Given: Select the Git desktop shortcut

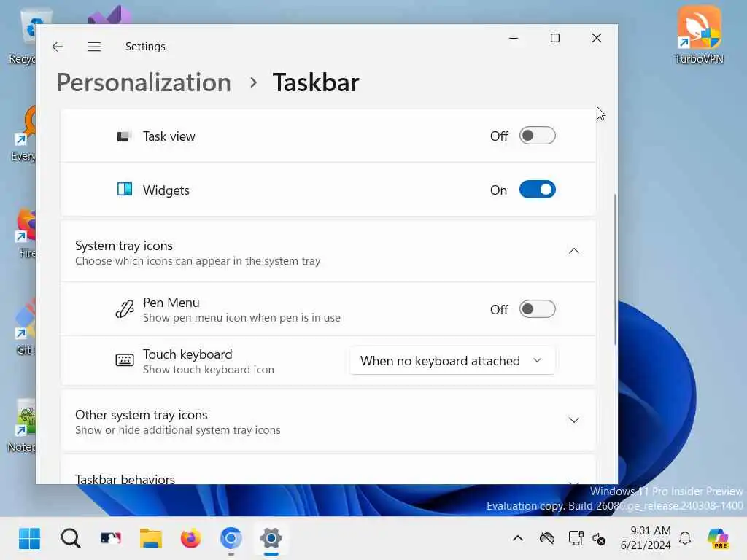Looking at the screenshot, I should pyautogui.click(x=24, y=327).
